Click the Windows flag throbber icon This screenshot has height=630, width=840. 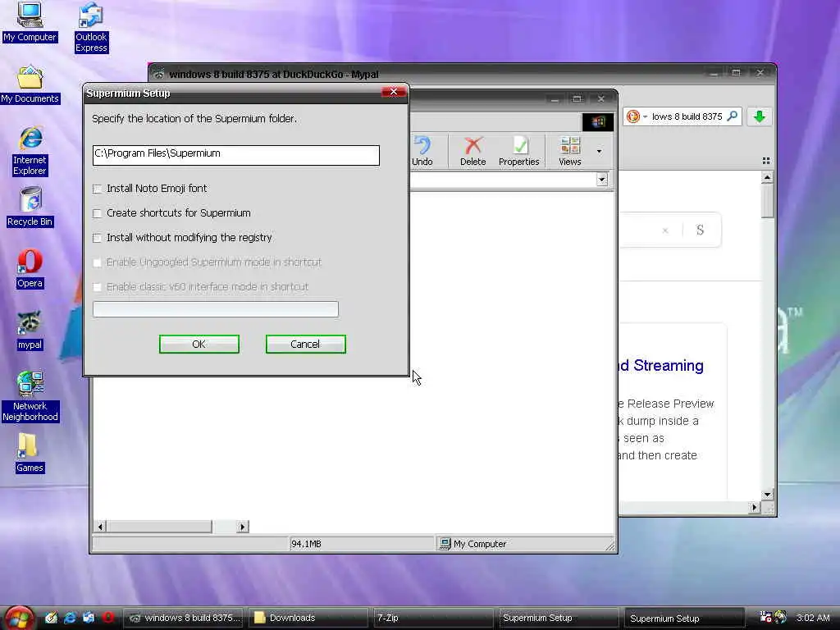click(598, 122)
